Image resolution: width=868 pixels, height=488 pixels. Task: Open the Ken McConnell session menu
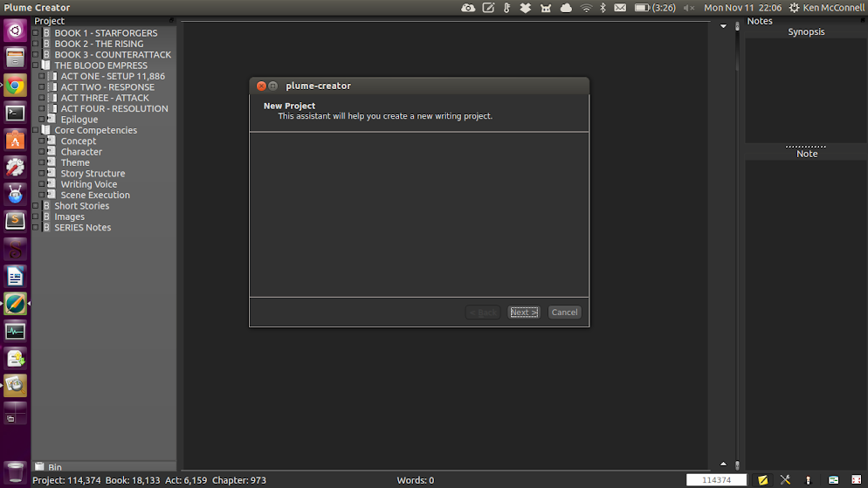tap(827, 8)
